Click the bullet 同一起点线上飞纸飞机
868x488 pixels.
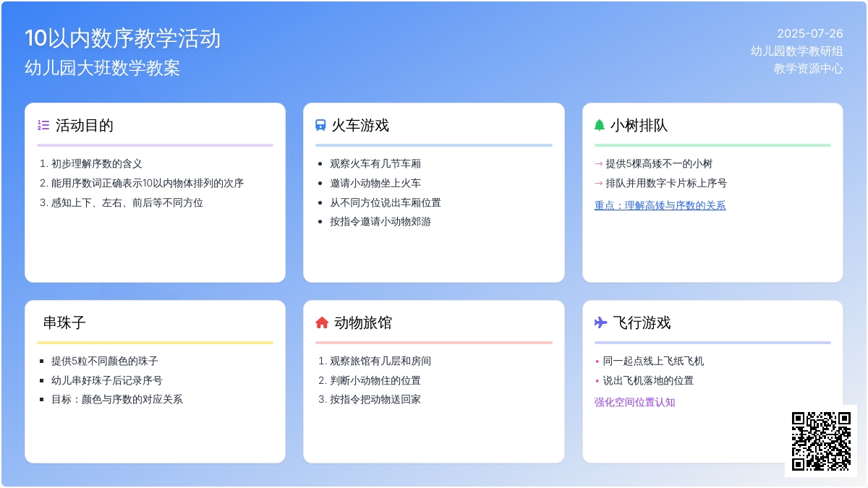[x=653, y=361]
